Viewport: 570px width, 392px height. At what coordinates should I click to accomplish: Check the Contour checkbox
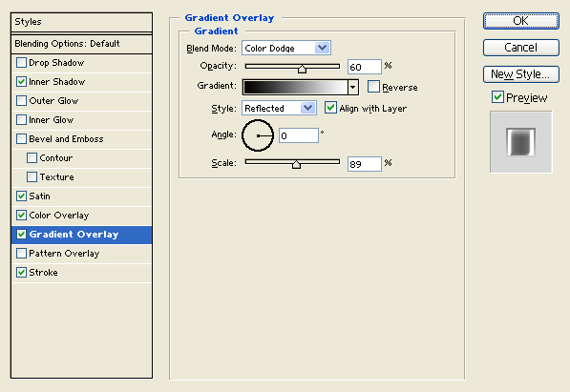click(32, 158)
